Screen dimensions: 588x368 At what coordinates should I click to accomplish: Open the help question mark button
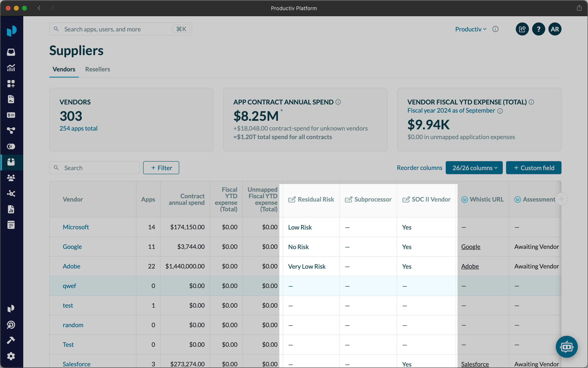pos(538,29)
